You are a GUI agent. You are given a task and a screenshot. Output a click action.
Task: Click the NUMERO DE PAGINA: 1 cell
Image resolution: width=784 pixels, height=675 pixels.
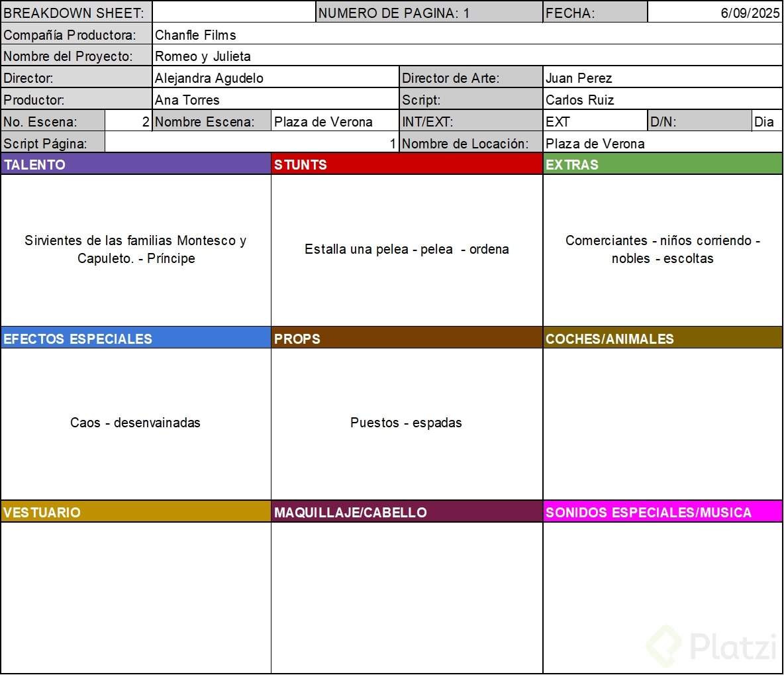430,13
